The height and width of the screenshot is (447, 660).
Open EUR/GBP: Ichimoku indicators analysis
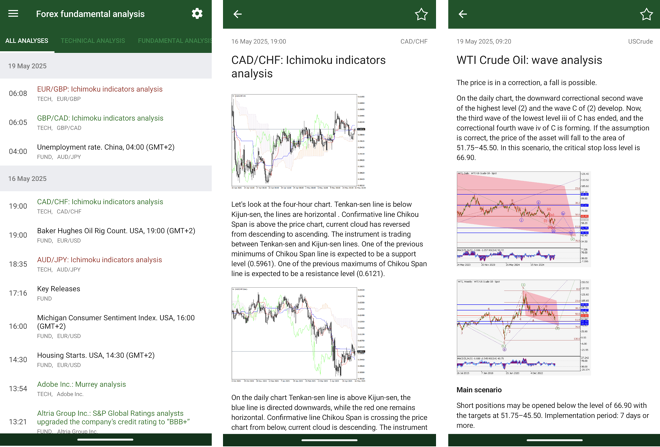[x=106, y=93]
